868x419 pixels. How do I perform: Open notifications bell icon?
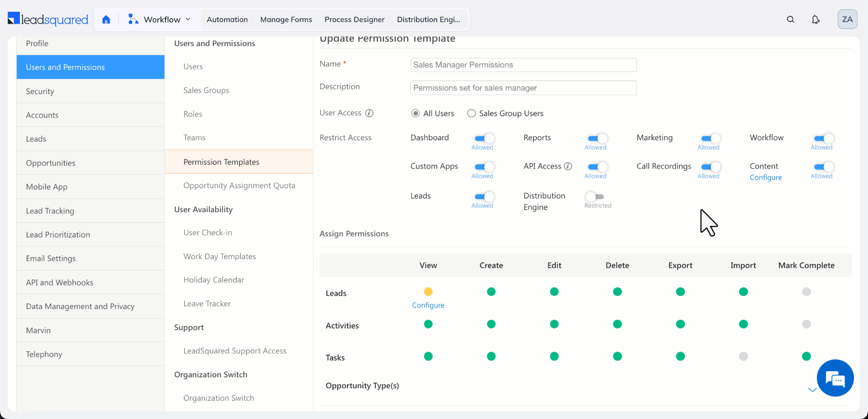click(x=816, y=19)
